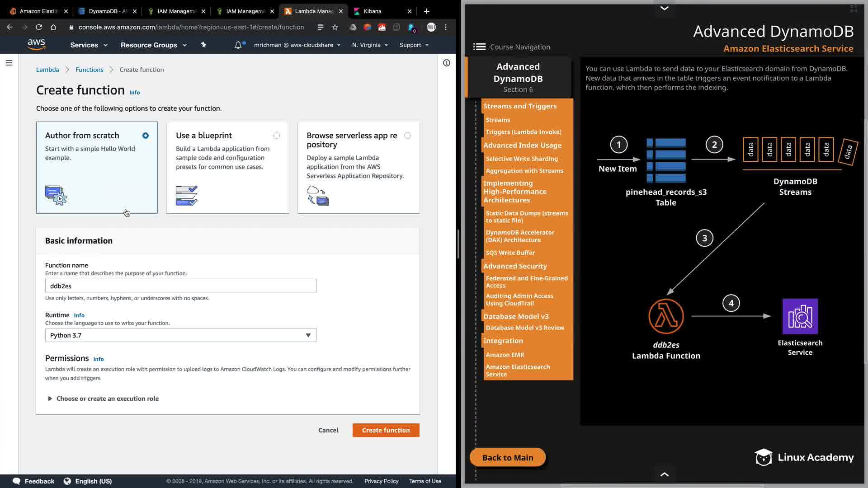Open the Runtime Python 3.7 dropdown
The width and height of the screenshot is (868, 488).
click(x=181, y=335)
